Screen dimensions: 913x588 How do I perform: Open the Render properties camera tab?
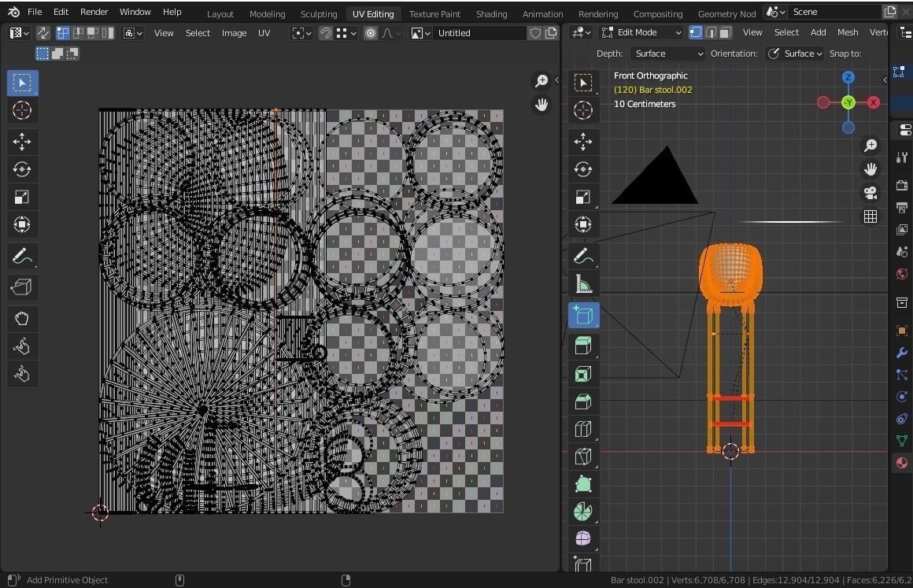(902, 186)
